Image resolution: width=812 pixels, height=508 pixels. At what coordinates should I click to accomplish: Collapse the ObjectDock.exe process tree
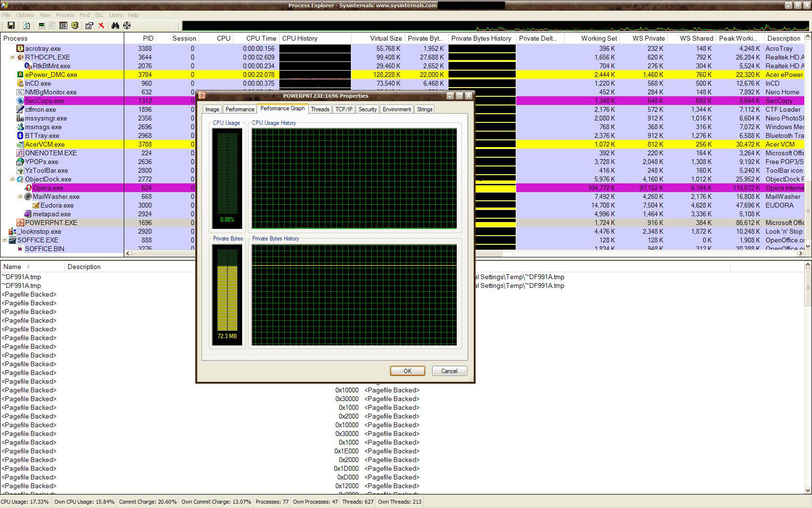[13, 179]
